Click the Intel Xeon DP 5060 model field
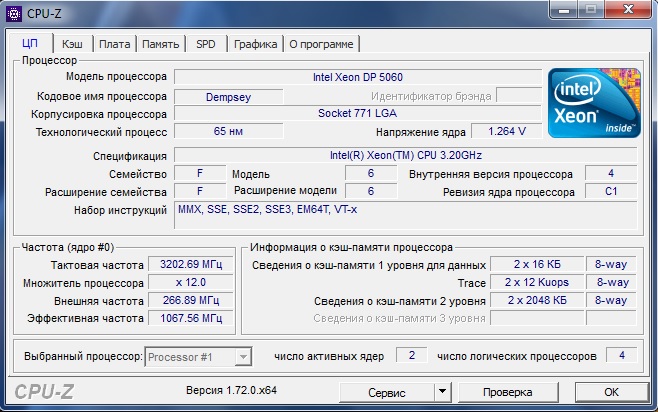Screen dimensions: 658x412 pyautogui.click(x=357, y=77)
